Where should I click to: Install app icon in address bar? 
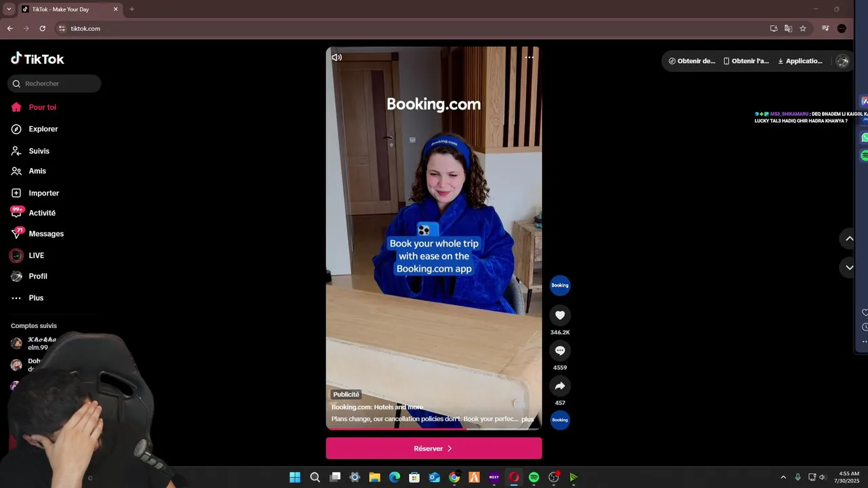coord(774,28)
